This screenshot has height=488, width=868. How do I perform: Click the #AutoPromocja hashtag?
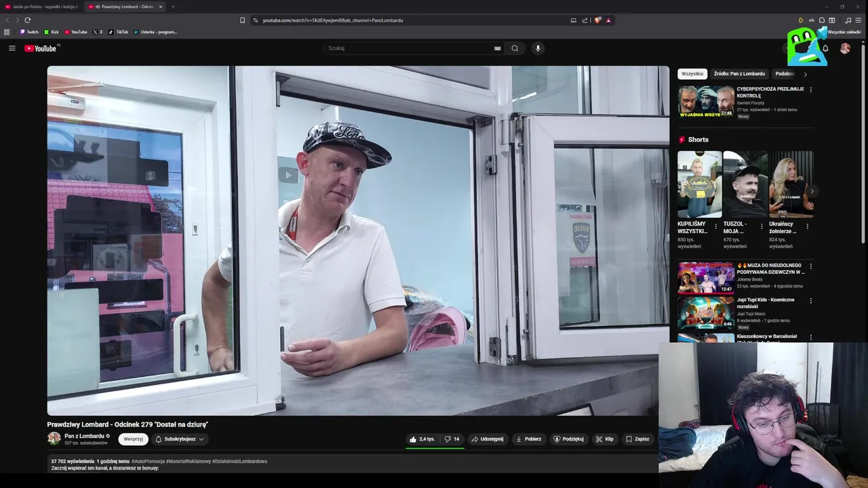[x=149, y=461]
